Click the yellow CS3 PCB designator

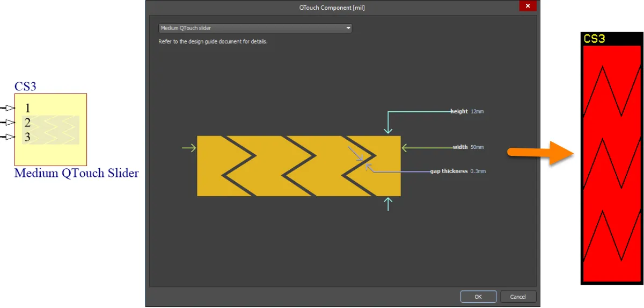[595, 39]
